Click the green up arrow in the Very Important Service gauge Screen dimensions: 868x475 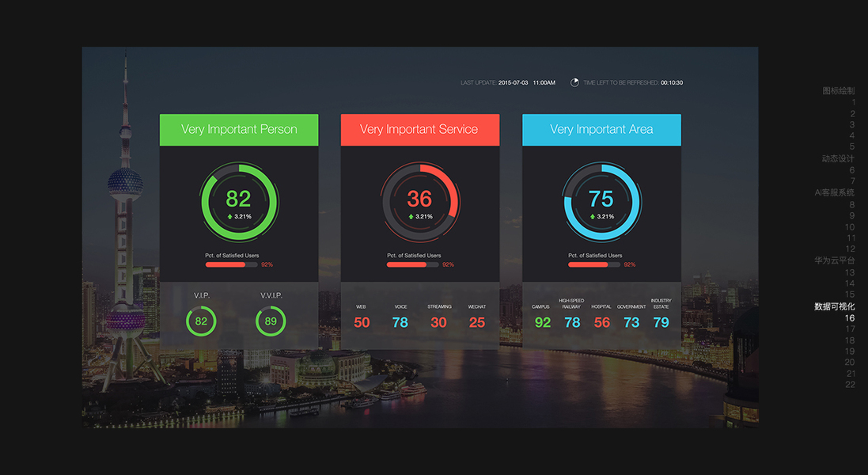tap(411, 216)
